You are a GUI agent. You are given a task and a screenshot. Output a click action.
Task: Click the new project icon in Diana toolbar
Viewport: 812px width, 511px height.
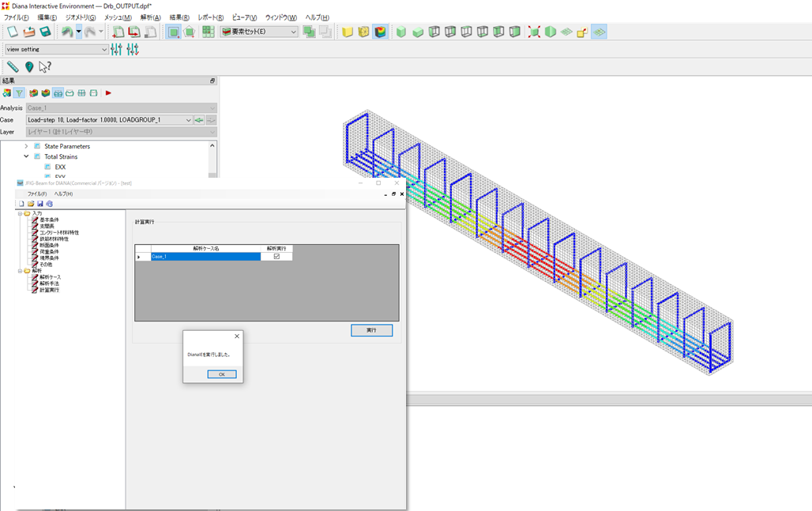(12, 32)
